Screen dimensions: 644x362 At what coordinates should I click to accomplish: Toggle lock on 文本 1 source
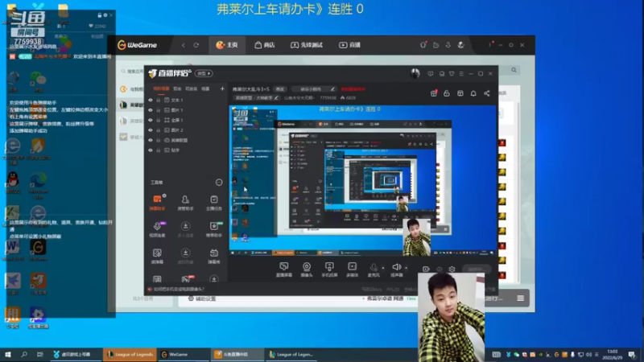(158, 100)
